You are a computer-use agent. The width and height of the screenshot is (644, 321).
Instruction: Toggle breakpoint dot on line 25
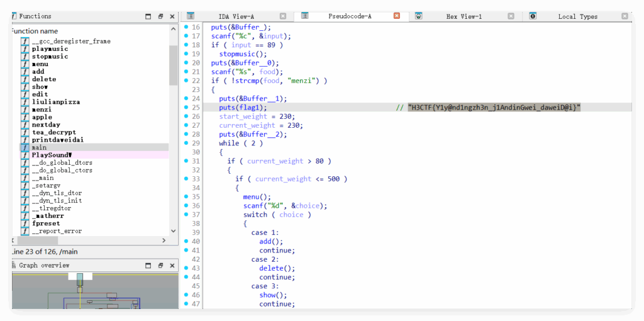(186, 108)
